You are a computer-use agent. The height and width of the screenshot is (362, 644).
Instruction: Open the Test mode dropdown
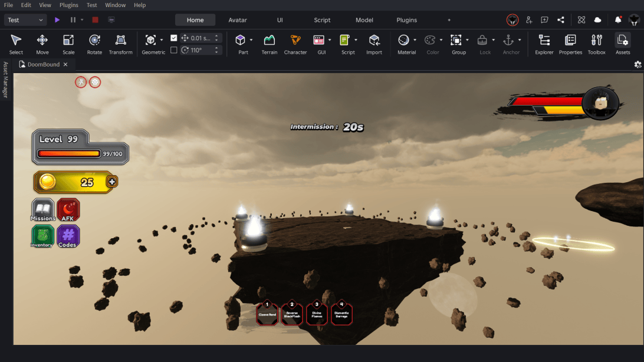tap(25, 19)
